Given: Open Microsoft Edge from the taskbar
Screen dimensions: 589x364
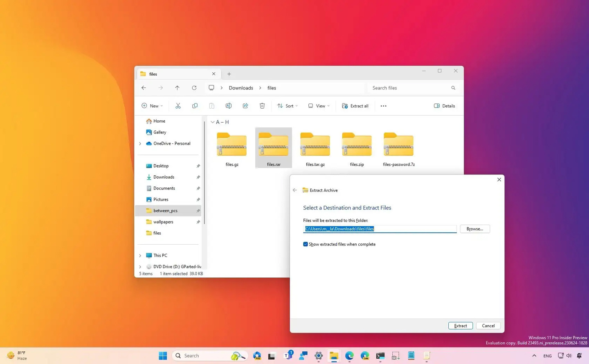Looking at the screenshot, I should point(349,355).
